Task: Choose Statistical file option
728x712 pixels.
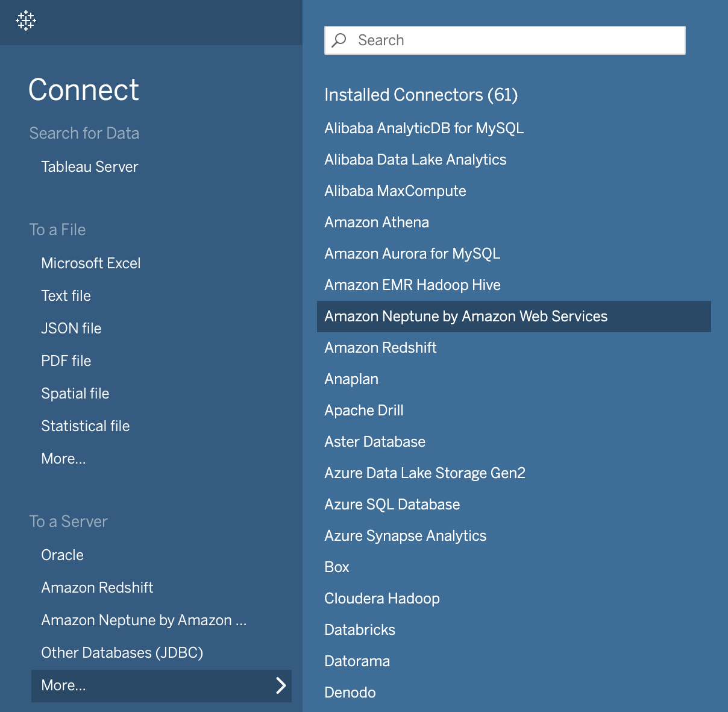Action: tap(86, 426)
